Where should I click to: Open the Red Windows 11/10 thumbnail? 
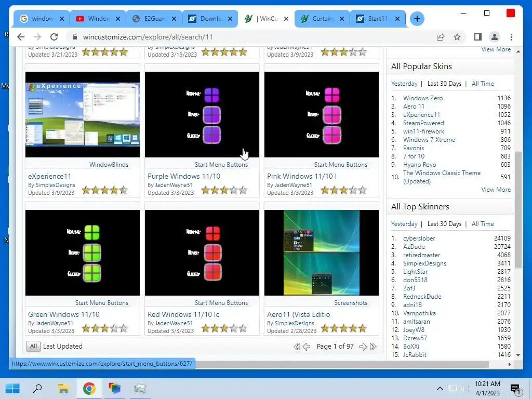(202, 252)
